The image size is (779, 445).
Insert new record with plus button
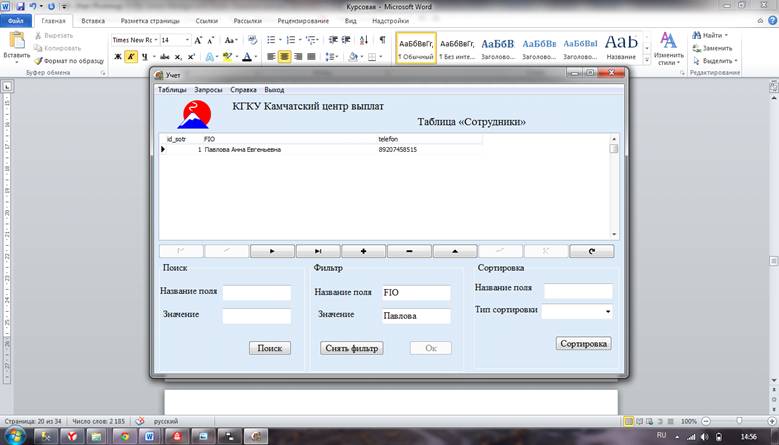(363, 252)
